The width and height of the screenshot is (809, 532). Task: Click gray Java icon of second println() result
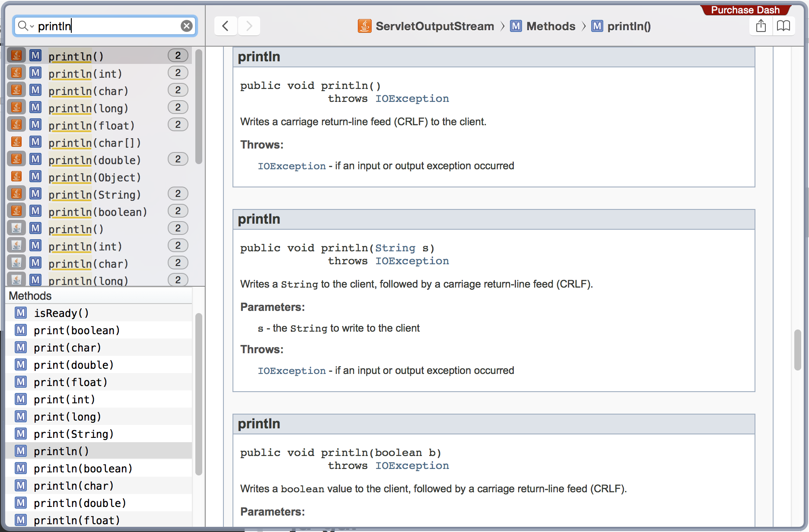(16, 228)
